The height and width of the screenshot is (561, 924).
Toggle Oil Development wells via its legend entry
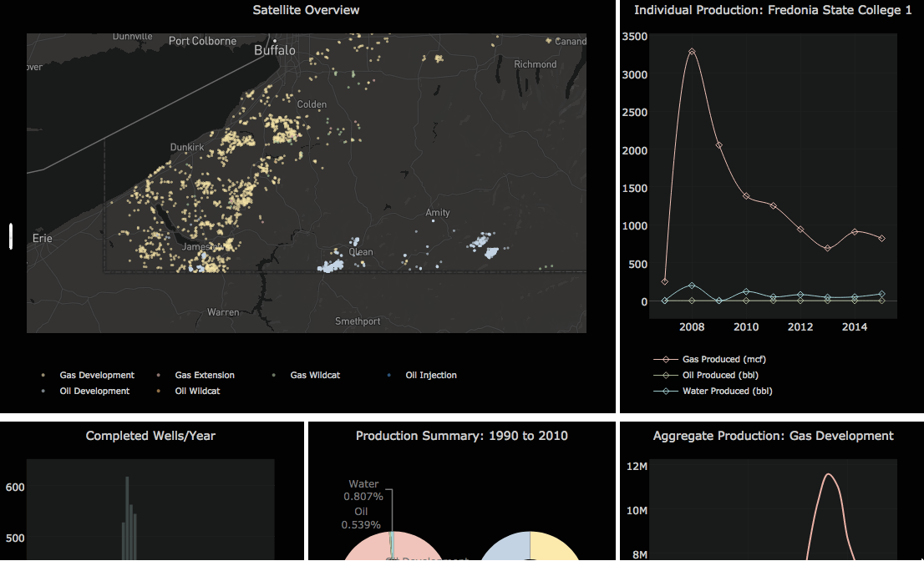94,391
